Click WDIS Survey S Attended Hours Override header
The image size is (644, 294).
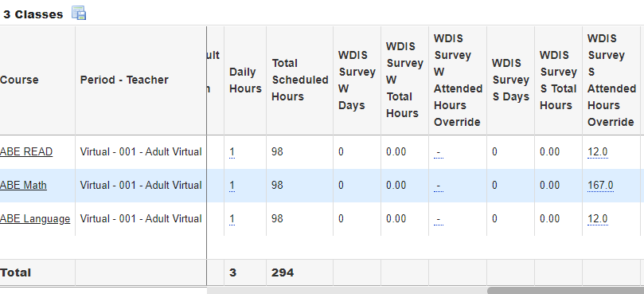(611, 80)
